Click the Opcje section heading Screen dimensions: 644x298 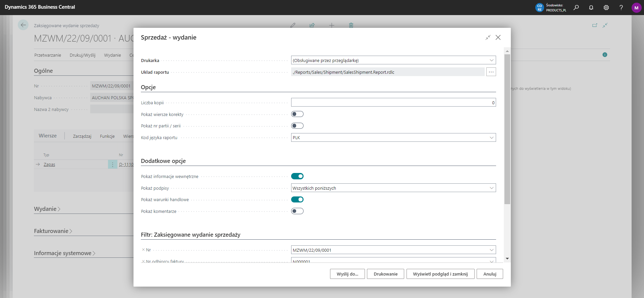pos(148,87)
